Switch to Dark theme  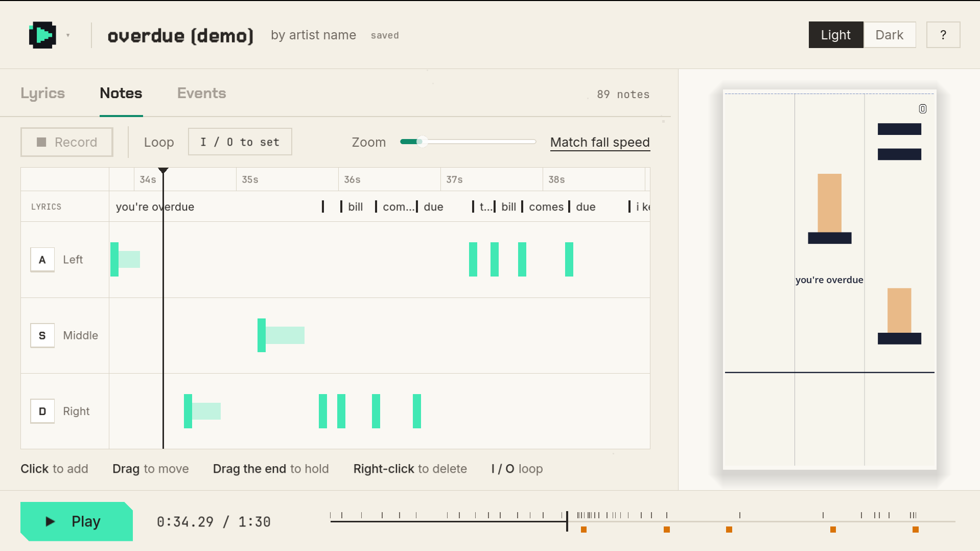point(889,35)
